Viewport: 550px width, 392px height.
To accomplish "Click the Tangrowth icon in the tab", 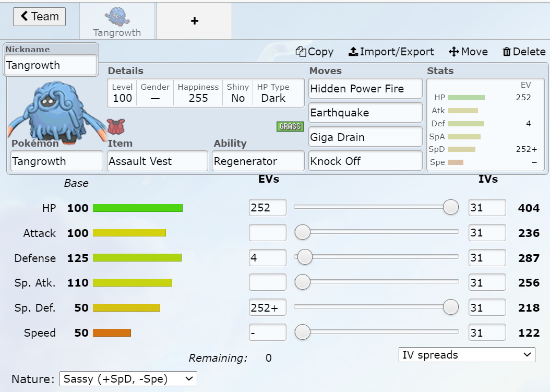I will coord(117,17).
